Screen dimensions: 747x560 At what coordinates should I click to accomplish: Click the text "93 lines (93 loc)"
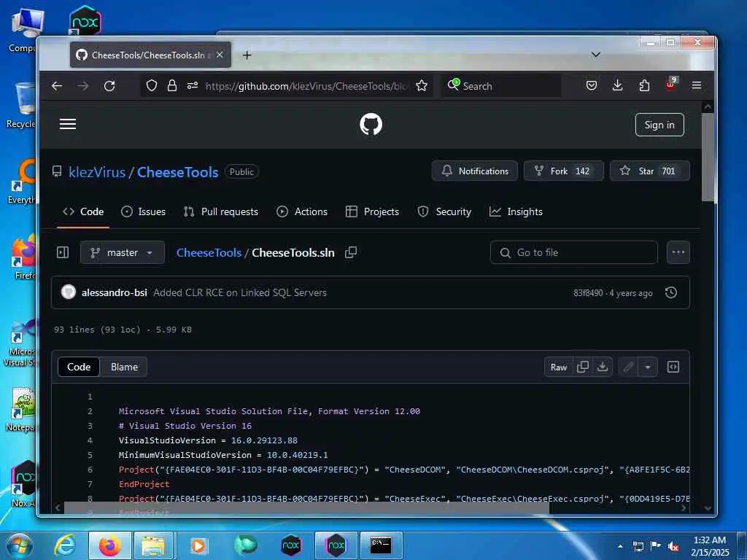point(97,330)
